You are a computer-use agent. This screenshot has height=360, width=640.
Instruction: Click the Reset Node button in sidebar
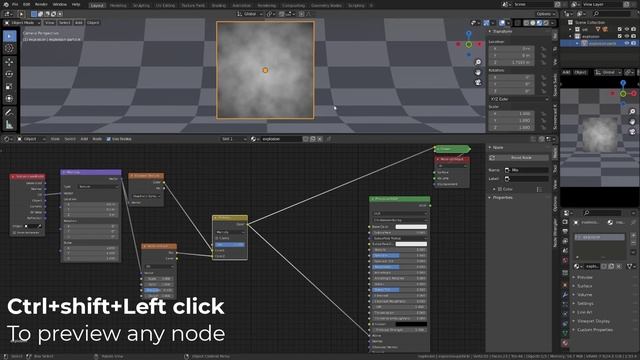[x=519, y=158]
